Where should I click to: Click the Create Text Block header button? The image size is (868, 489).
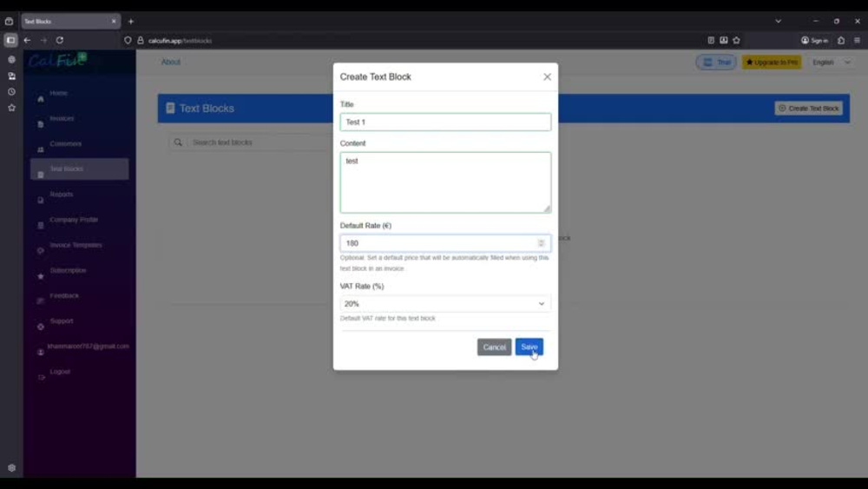tap(808, 109)
